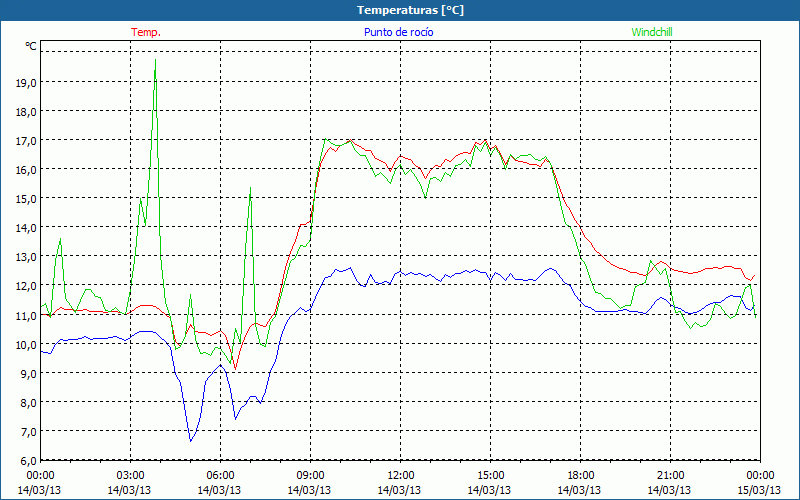800x500 pixels.
Task: Click the Temperaturas [°C] chart title
Action: coord(410,10)
